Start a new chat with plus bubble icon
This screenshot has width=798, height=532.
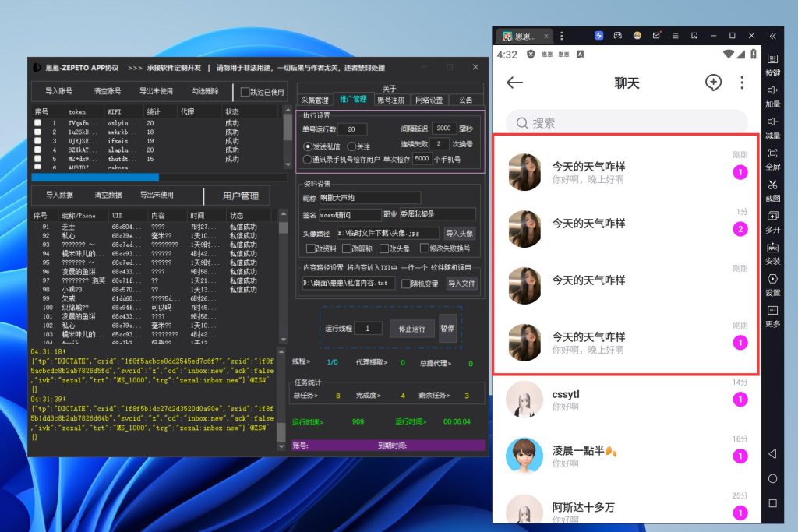(x=713, y=83)
